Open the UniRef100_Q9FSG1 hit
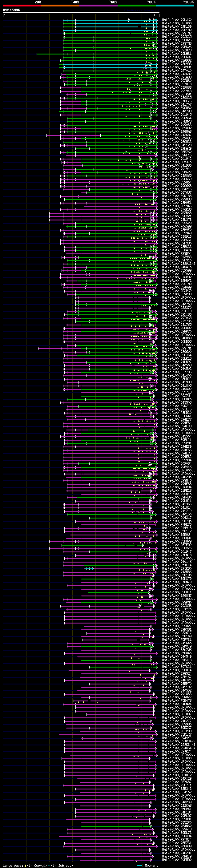This screenshot has height=868, width=197. coord(177,240)
